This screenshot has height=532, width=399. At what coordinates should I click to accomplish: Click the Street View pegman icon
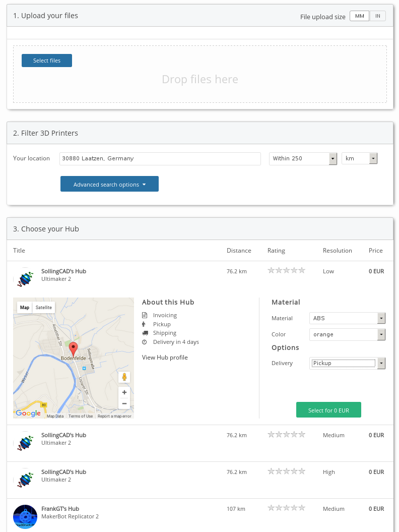124,377
